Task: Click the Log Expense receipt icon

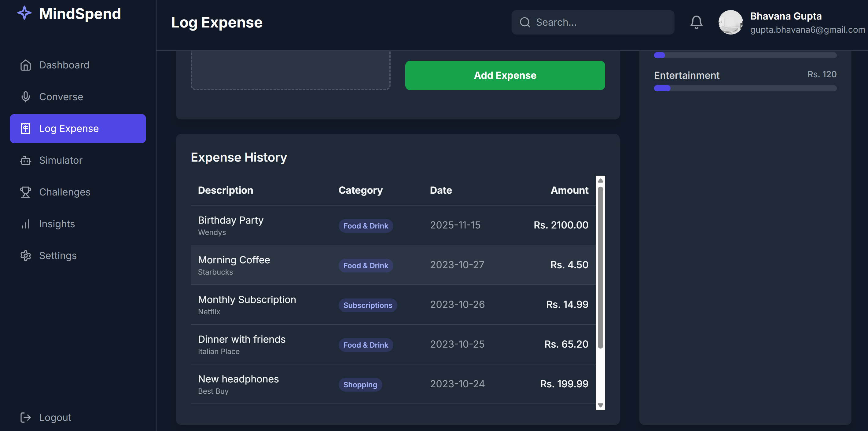Action: pos(26,128)
